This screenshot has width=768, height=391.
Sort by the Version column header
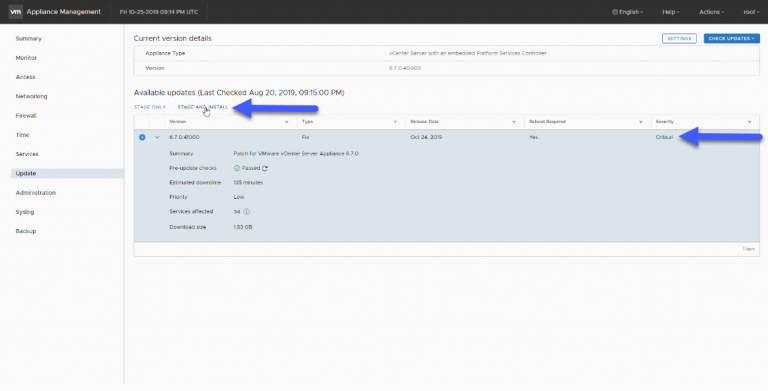point(178,122)
